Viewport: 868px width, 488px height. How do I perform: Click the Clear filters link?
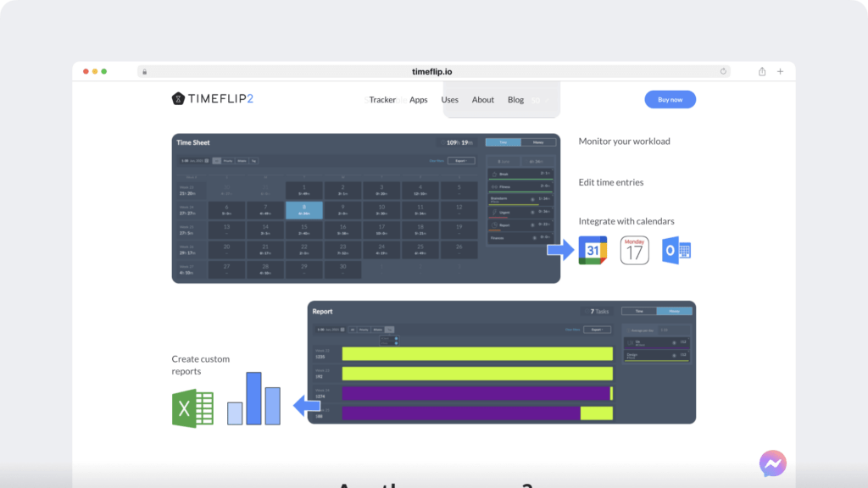click(x=436, y=161)
